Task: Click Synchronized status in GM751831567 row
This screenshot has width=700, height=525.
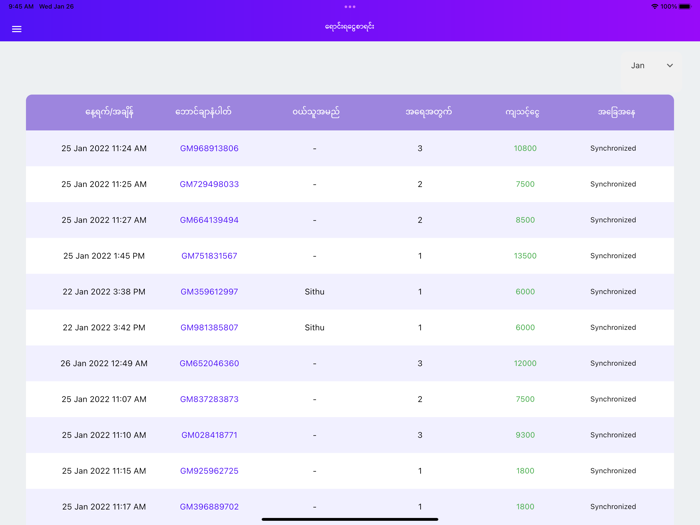Action: pyautogui.click(x=613, y=256)
